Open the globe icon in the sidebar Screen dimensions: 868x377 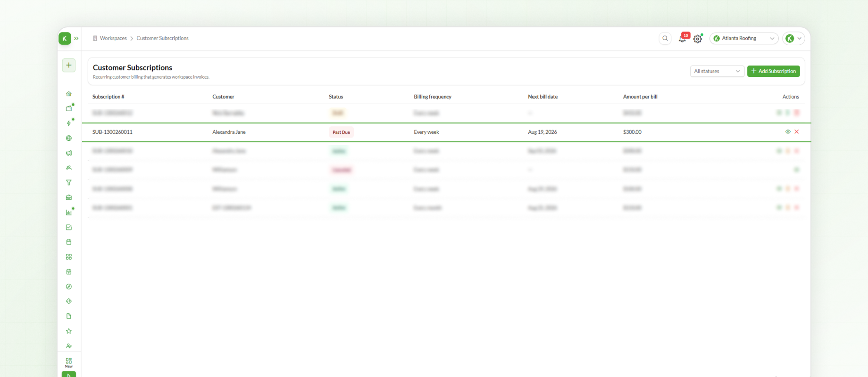tap(69, 138)
